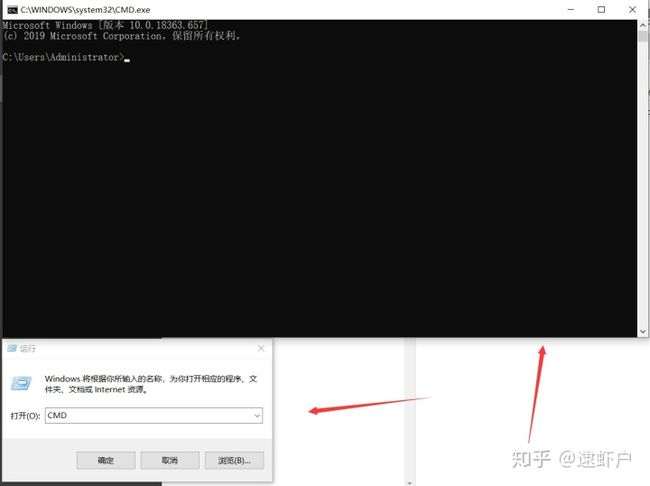Viewport: 650px width, 486px height.
Task: Click the 确定 (OK) button
Action: point(106,460)
